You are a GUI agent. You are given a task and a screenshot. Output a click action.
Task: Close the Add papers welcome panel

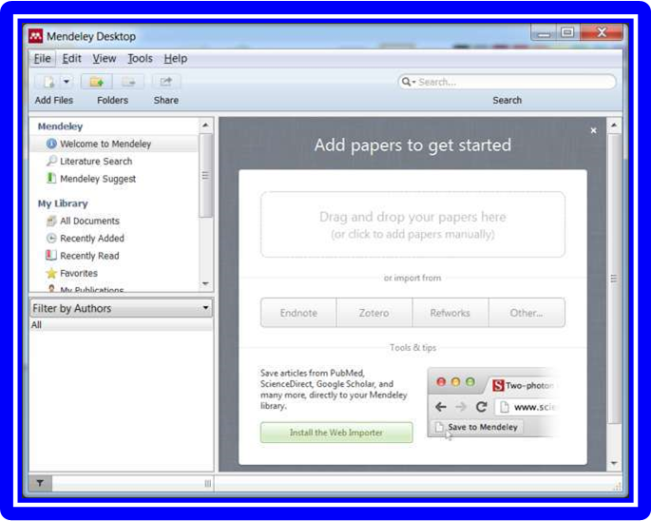(x=594, y=131)
